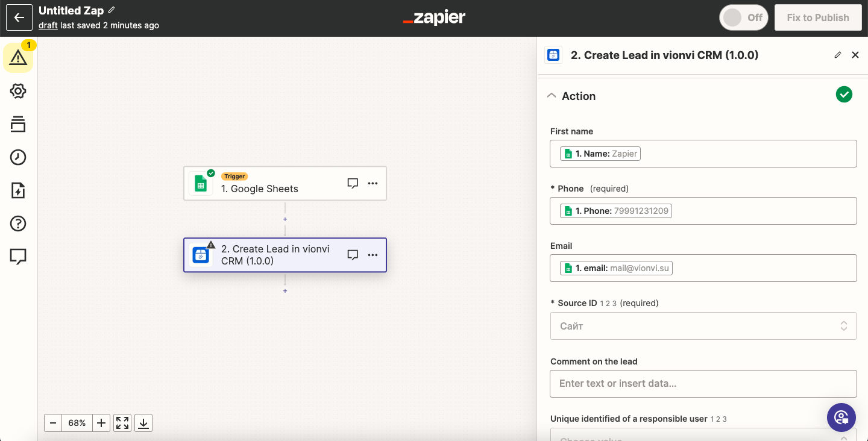Click the panel title Create Lead in vionvi CRM
This screenshot has height=441, width=868.
pos(664,55)
